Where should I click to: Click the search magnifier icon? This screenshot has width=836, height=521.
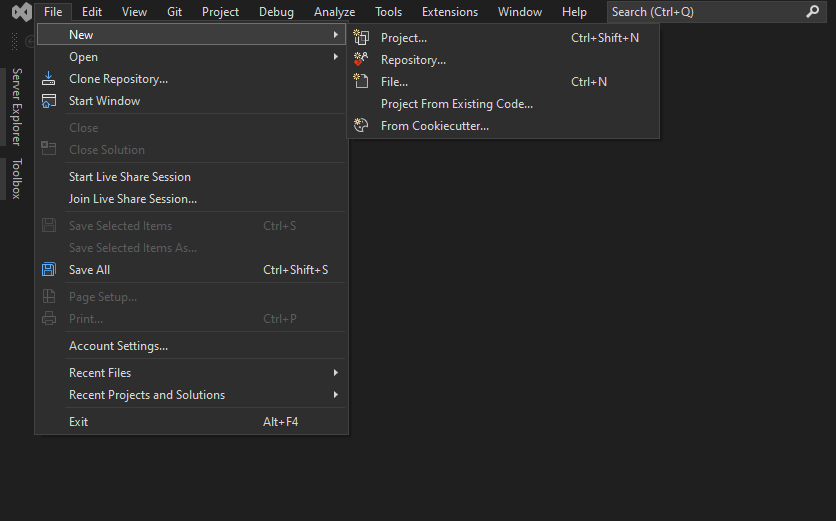[812, 12]
